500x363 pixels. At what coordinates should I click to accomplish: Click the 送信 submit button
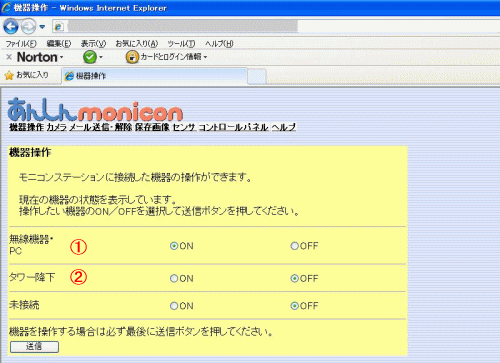click(34, 347)
